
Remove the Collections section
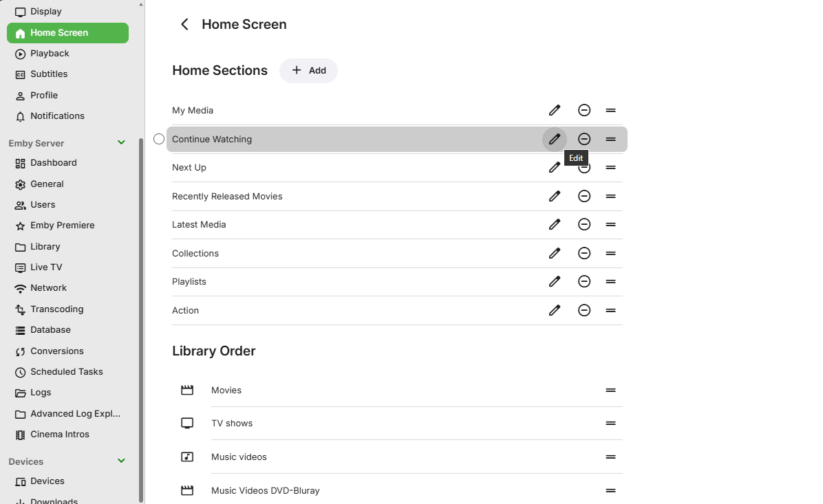click(584, 253)
